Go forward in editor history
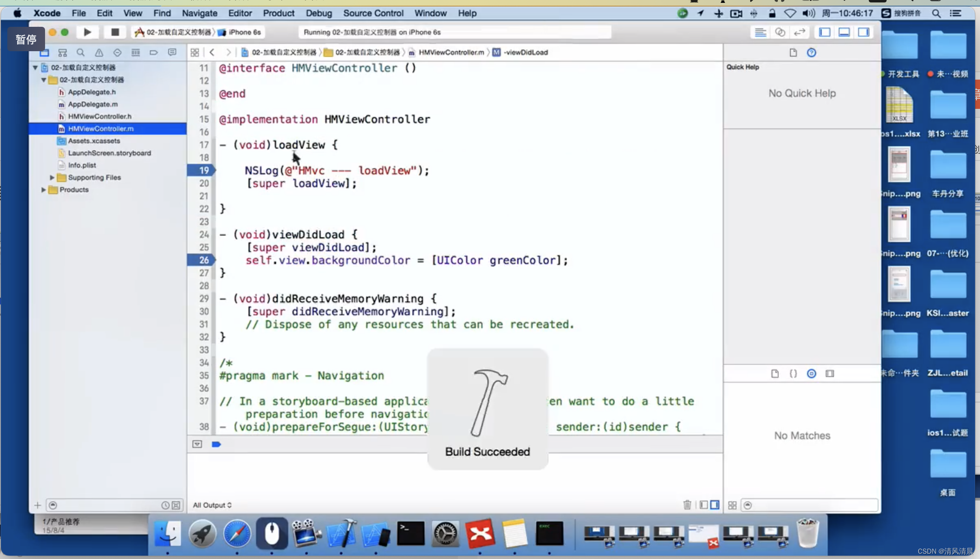Viewport: 980px width, 559px height. (228, 52)
